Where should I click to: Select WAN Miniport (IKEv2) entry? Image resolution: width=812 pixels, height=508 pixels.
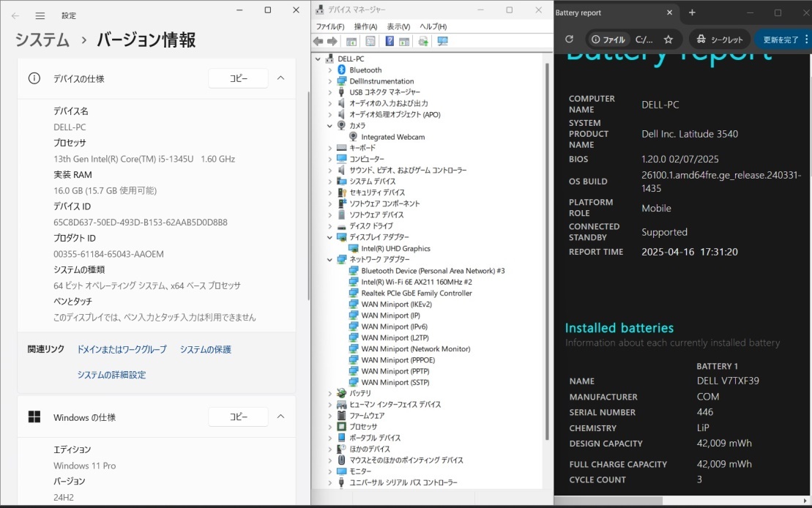point(396,304)
